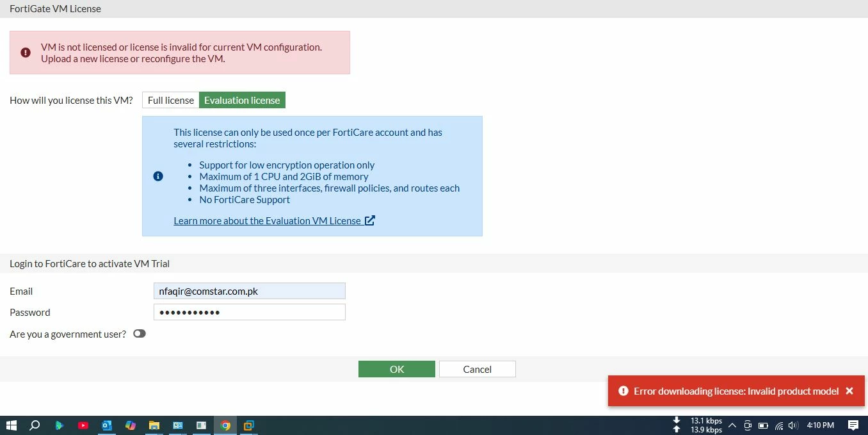Screen dimensions: 868x435
Task: Dismiss the Invalid product model error toast
Action: pyautogui.click(x=849, y=391)
